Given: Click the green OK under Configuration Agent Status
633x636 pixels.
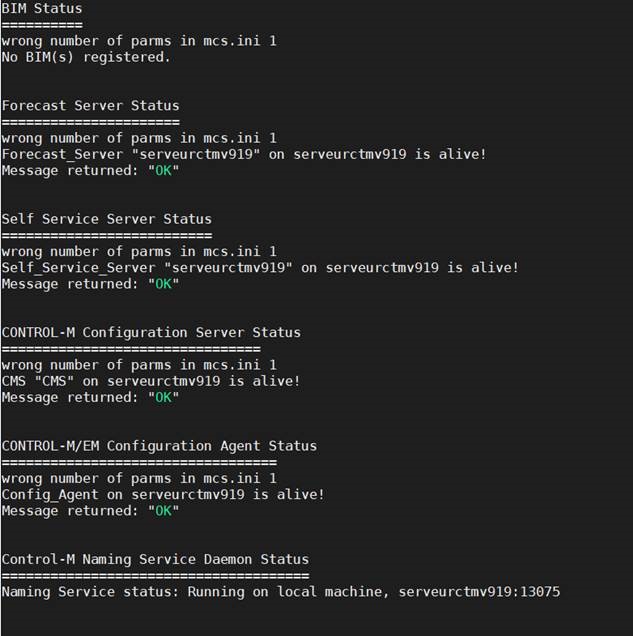Looking at the screenshot, I should (x=163, y=511).
